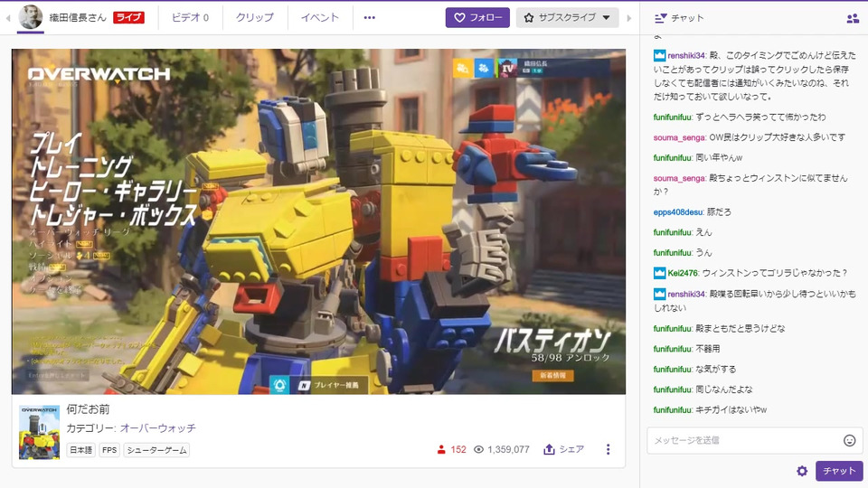
Task: Open the emoji picker in the message field
Action: [x=849, y=440]
